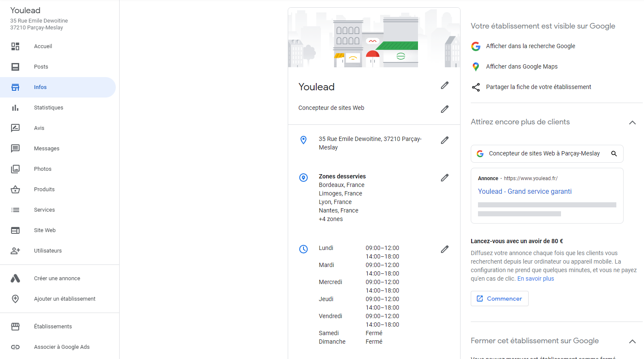Screen dimensions: 644x359
Task: Click the Associer link chain icon
Action: pyautogui.click(x=15, y=347)
